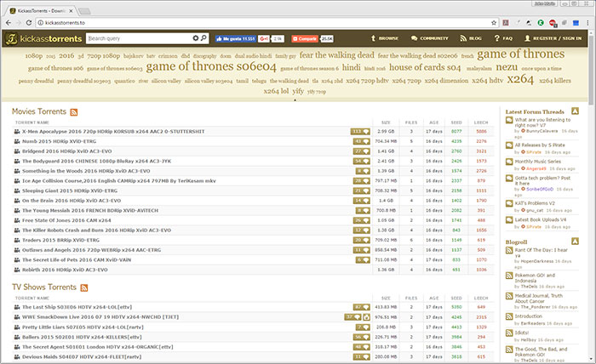
Task: Reload the page with refresh icon
Action: pyautogui.click(x=28, y=23)
